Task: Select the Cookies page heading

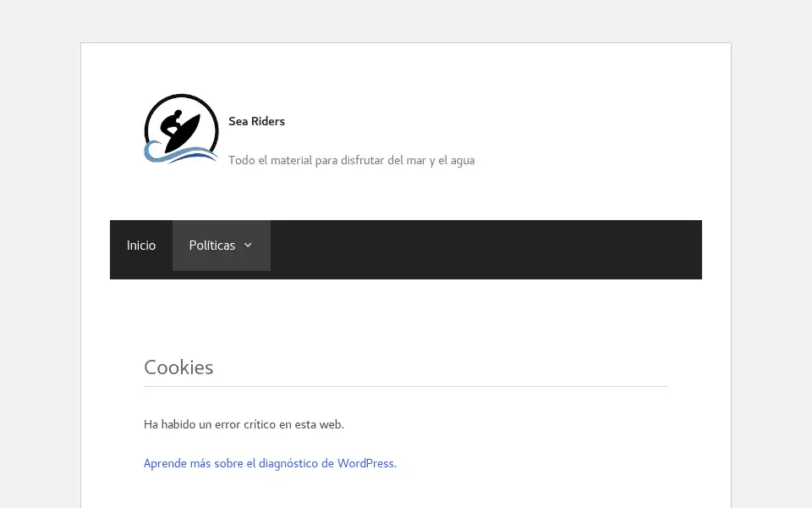Action: click(x=178, y=367)
